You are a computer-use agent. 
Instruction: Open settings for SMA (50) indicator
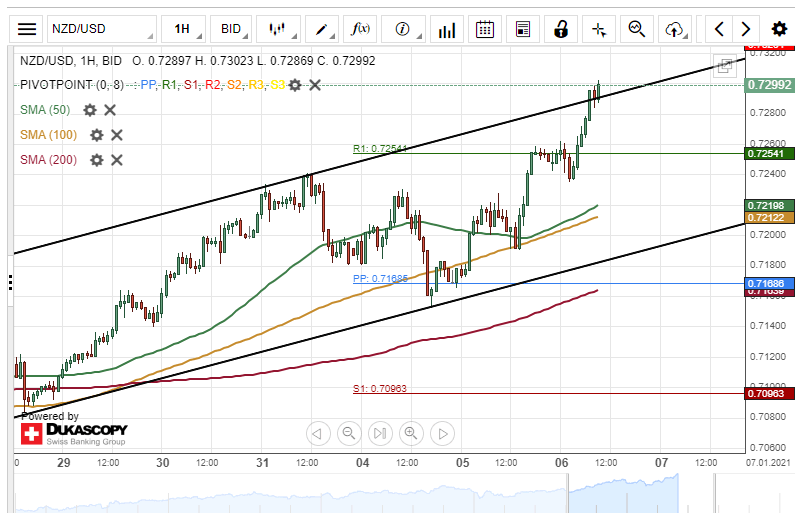(x=90, y=110)
